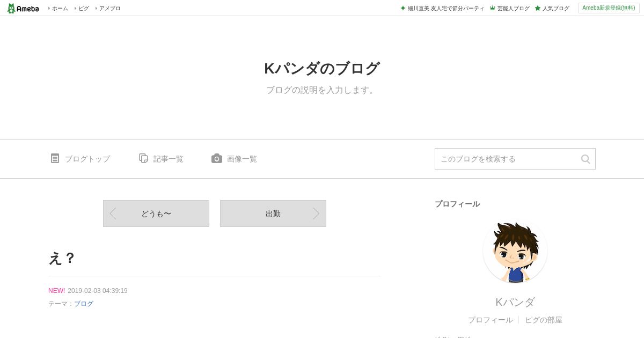644x338 pixels.
Task: Click the 画像一覧 camera icon
Action: [217, 158]
